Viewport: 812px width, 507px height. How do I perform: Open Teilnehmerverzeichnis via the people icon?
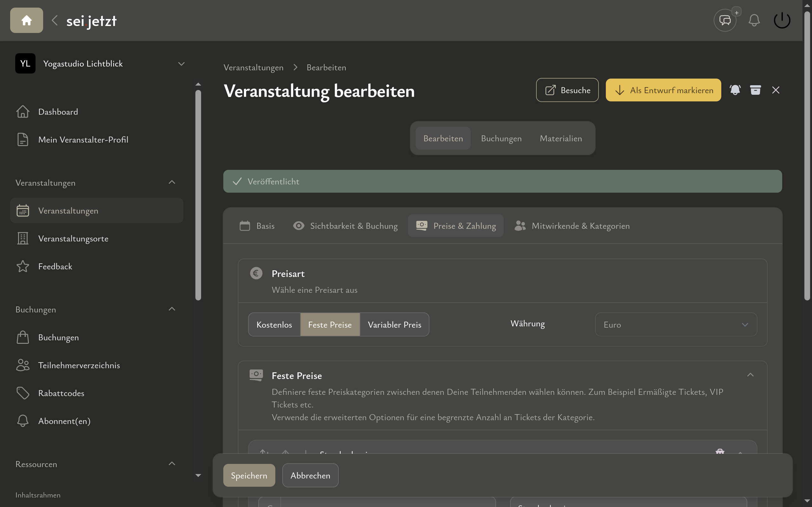[x=23, y=365]
